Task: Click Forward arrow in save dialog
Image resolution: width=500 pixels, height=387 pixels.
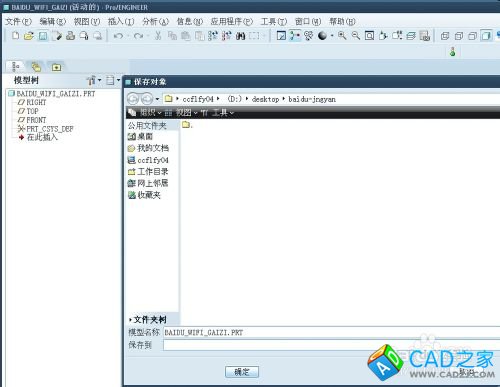Action: coord(146,99)
